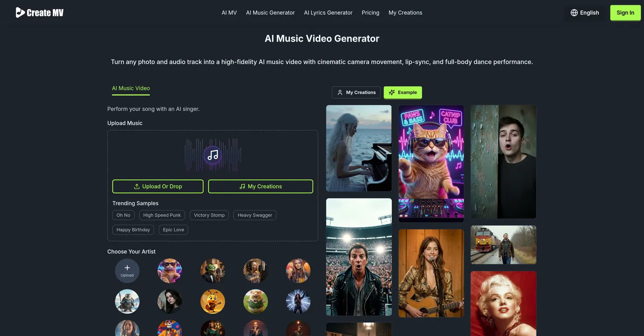The image size is (644, 336).
Task: Go to AI Lyrics Generator in navigation
Action: pos(328,13)
